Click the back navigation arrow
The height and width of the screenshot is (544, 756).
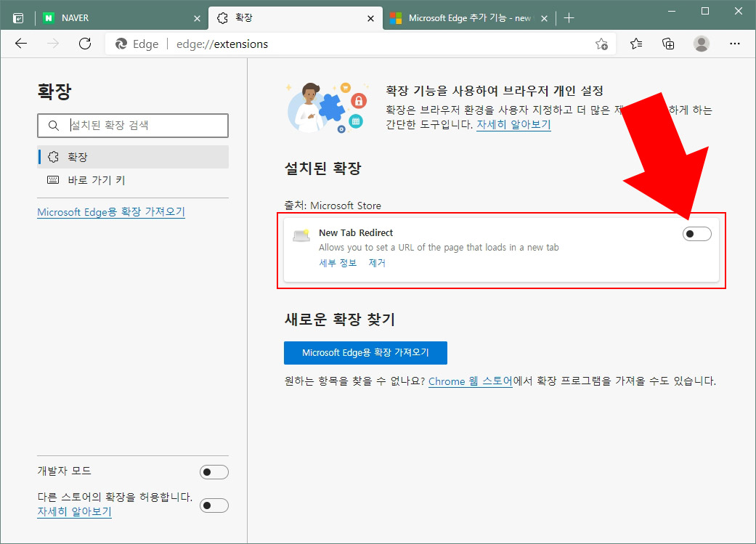[x=20, y=44]
